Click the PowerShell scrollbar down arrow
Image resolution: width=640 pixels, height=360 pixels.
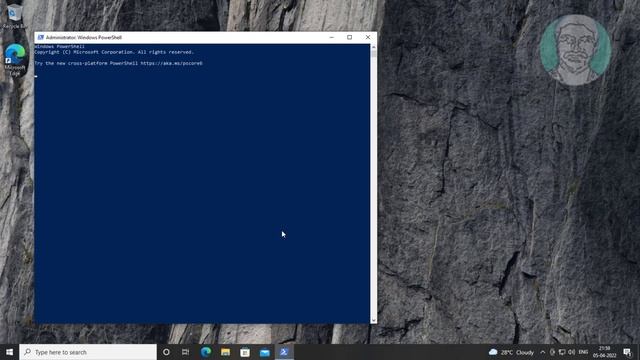(x=373, y=320)
